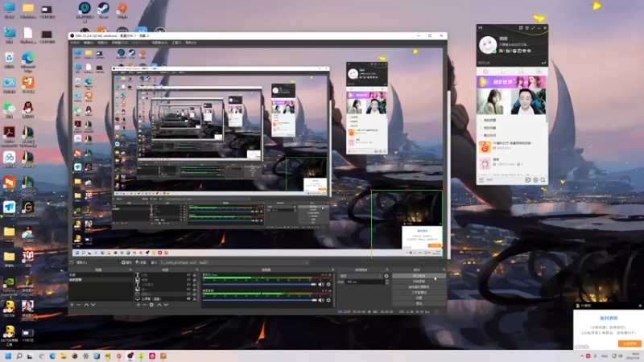Toggle visibility of top text source
The image size is (644, 362).
(x=189, y=275)
